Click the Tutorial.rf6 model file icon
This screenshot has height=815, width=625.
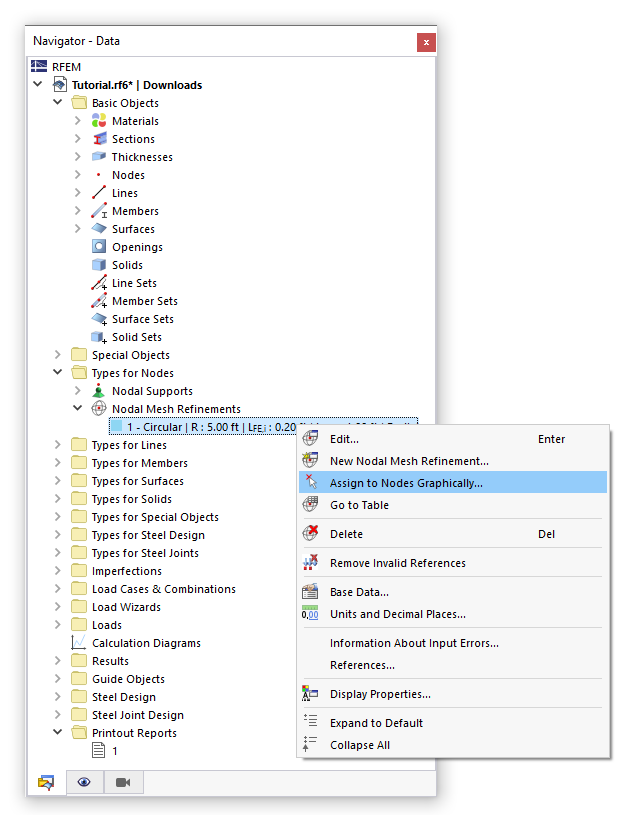pyautogui.click(x=60, y=84)
